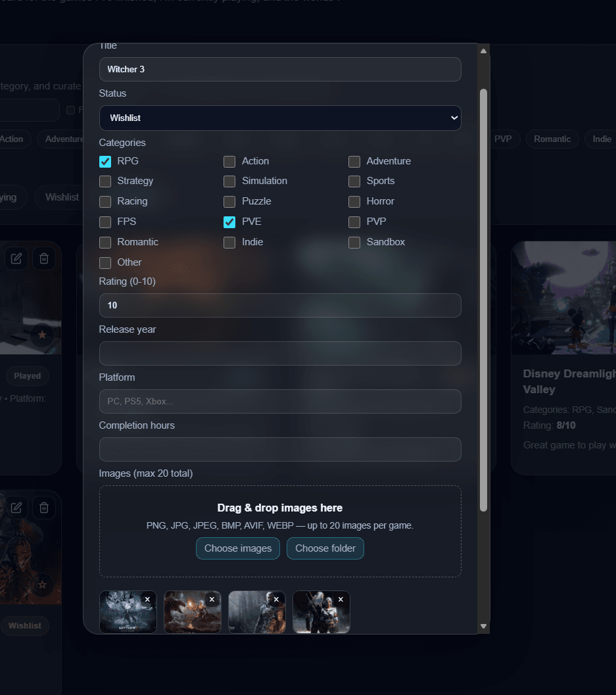
Task: Click the Wishlist status badge on the card
Action: pos(25,626)
